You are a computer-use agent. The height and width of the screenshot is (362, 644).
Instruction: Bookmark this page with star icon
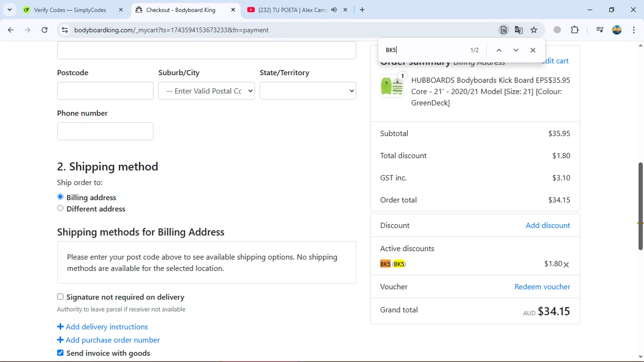534,30
